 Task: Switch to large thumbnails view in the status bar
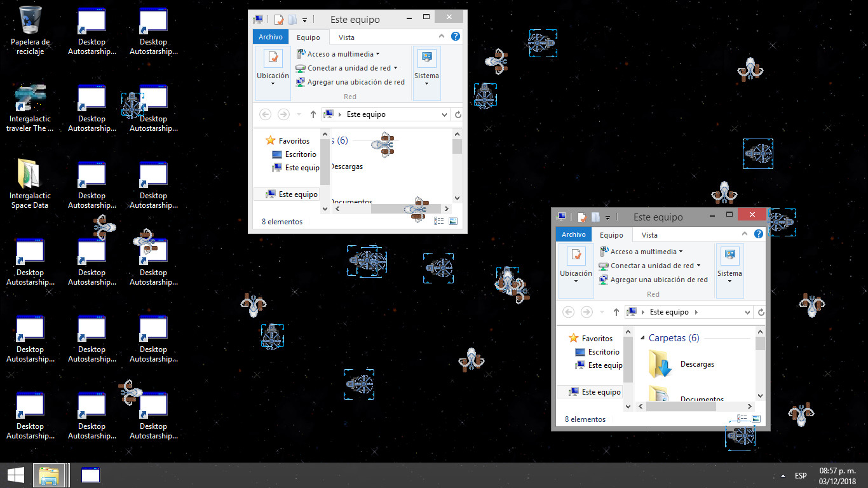tap(756, 419)
